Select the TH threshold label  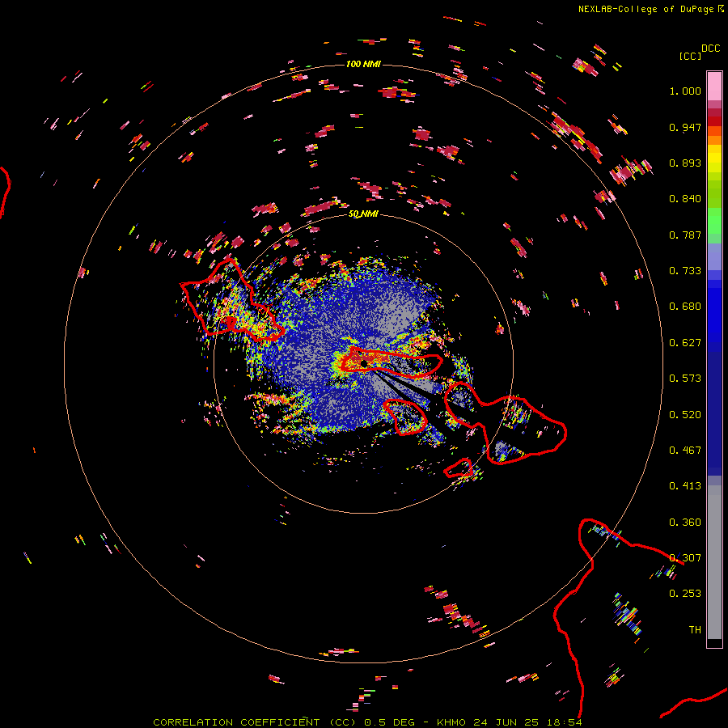(695, 630)
